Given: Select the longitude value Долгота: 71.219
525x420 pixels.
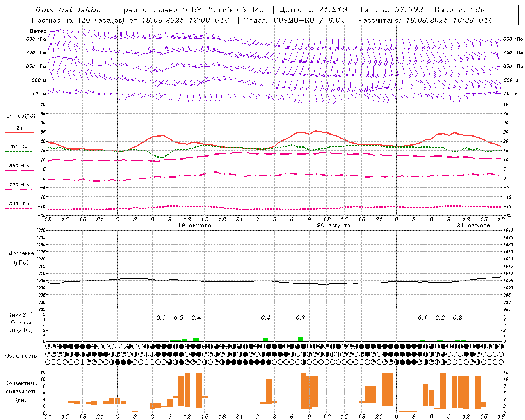Looking at the screenshot, I should pos(314,10).
